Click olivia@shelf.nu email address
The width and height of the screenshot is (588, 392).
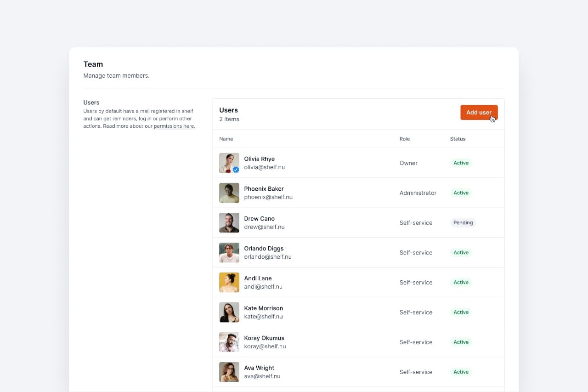pos(265,167)
